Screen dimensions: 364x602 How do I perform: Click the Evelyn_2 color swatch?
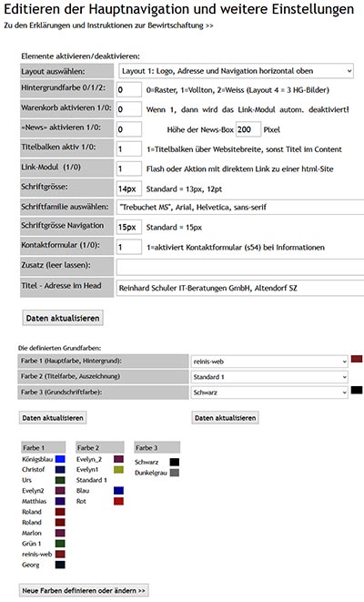119,459
